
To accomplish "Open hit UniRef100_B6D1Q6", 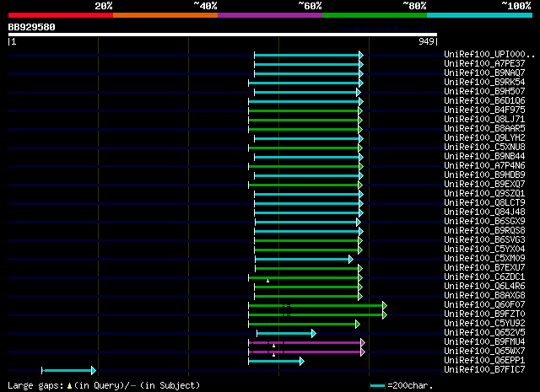I will [484, 101].
